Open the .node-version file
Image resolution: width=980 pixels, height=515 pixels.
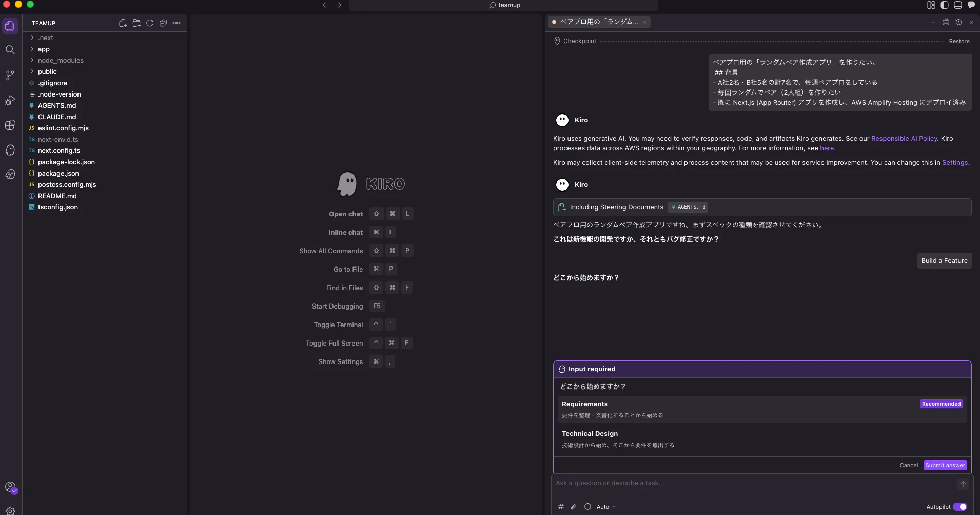(105, 94)
